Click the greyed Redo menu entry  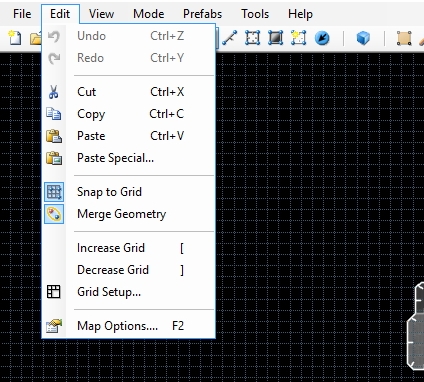click(129, 58)
